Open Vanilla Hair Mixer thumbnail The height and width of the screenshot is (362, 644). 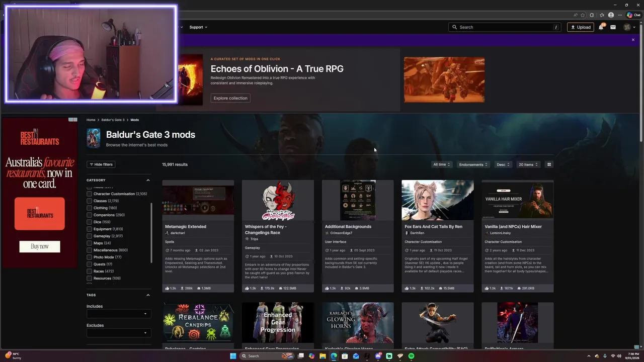[x=518, y=200]
